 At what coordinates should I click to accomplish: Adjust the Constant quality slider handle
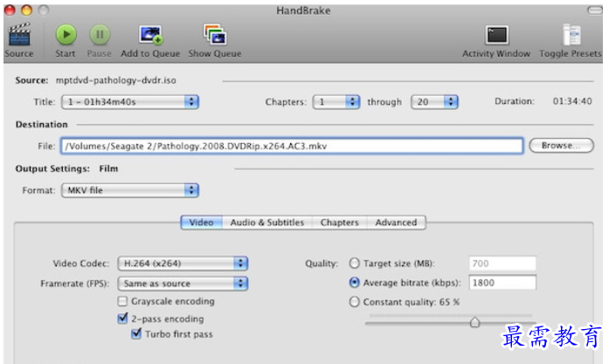(474, 322)
